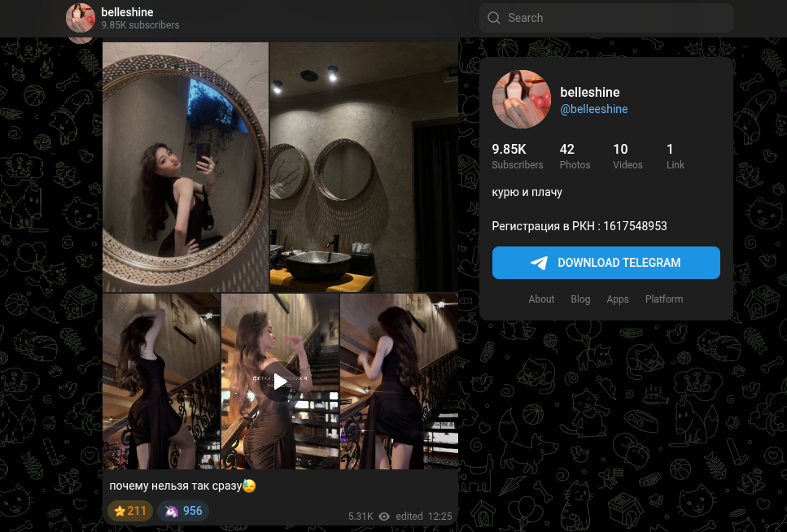Show the 10 Videos tab
The width and height of the screenshot is (787, 532).
pos(627,156)
